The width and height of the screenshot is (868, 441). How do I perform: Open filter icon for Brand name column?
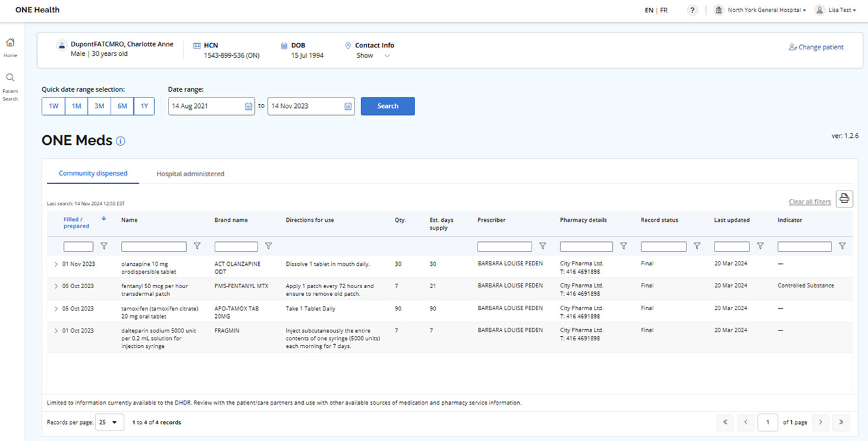pyautogui.click(x=268, y=247)
